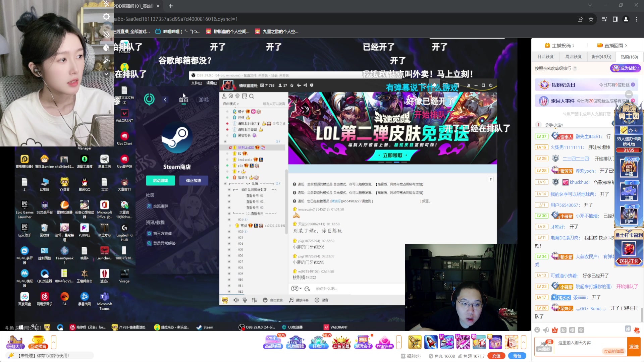Image resolution: width=644 pixels, height=362 pixels.
Task: Expand the gift list arrow at right
Action: [524, 342]
